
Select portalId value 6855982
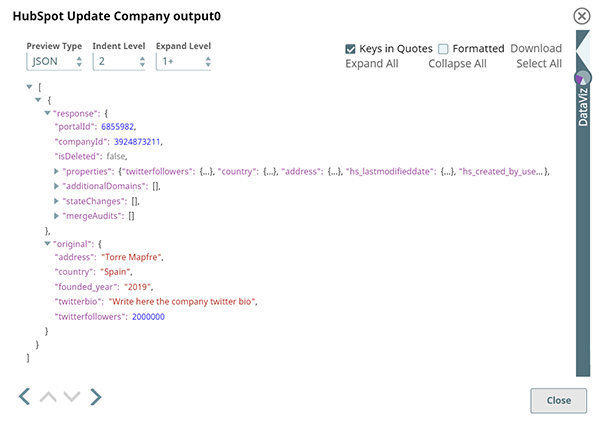coord(117,127)
